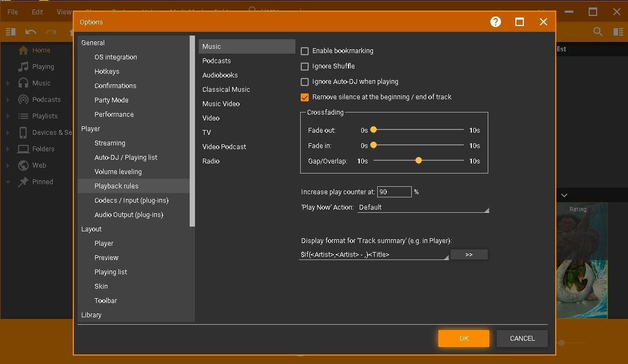The image size is (628, 364).
Task: Check Ignore Shuffle
Action: pos(304,66)
